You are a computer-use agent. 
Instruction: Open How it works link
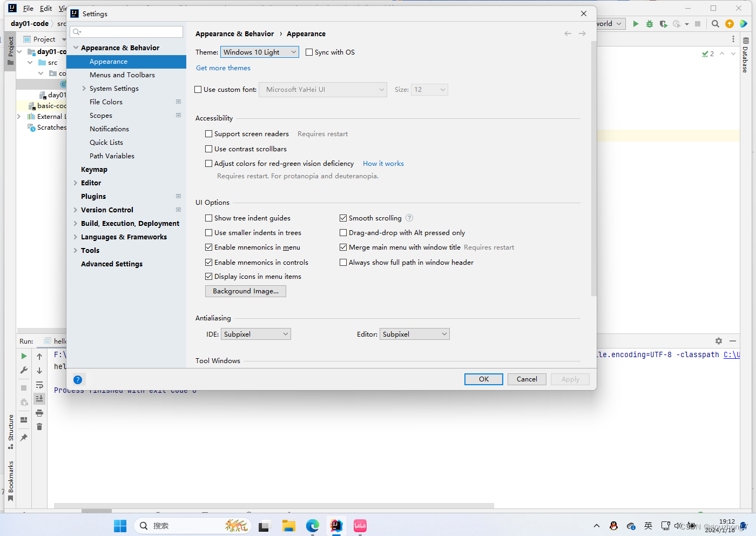(x=383, y=164)
